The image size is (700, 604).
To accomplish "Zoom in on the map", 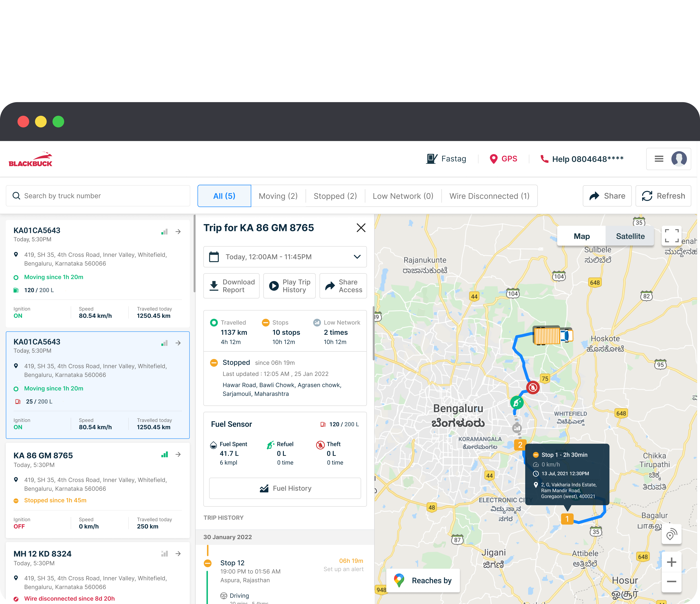I will coord(671,562).
